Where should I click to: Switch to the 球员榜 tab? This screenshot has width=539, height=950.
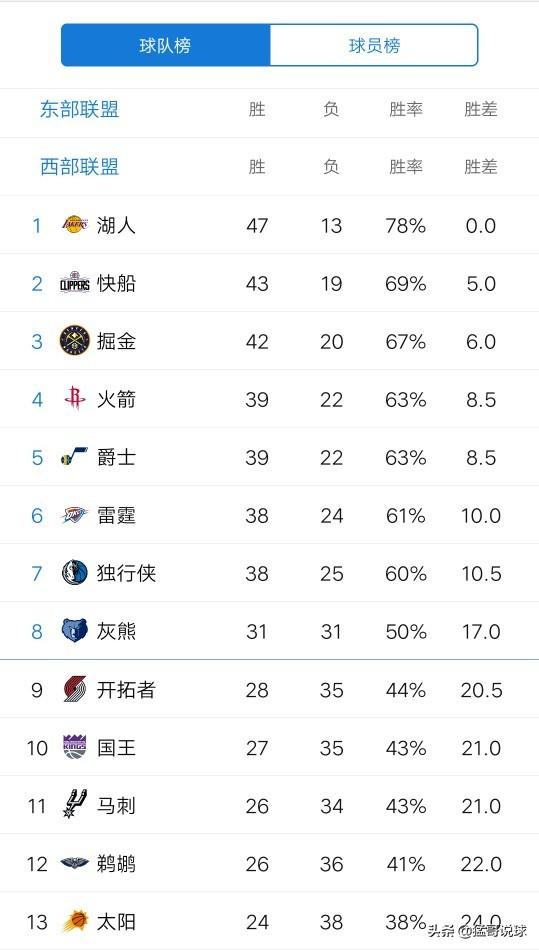(374, 45)
